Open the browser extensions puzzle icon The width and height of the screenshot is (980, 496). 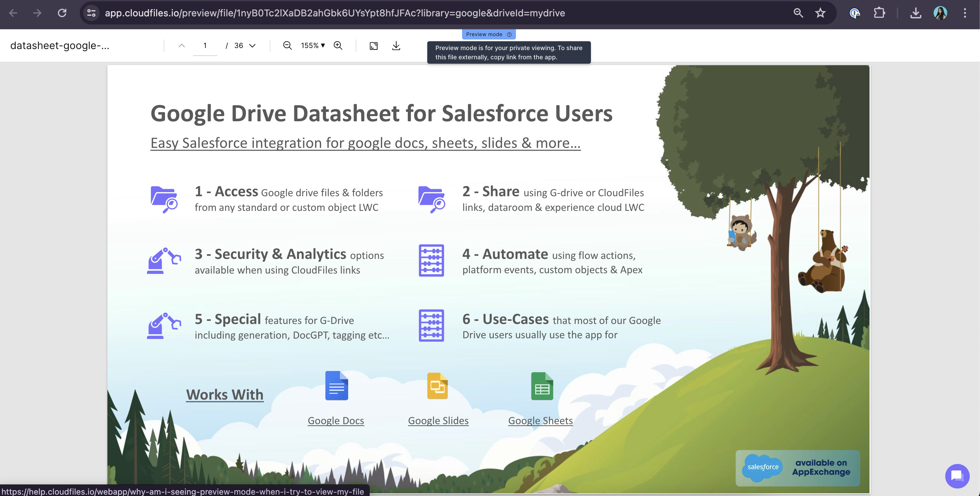pyautogui.click(x=879, y=13)
